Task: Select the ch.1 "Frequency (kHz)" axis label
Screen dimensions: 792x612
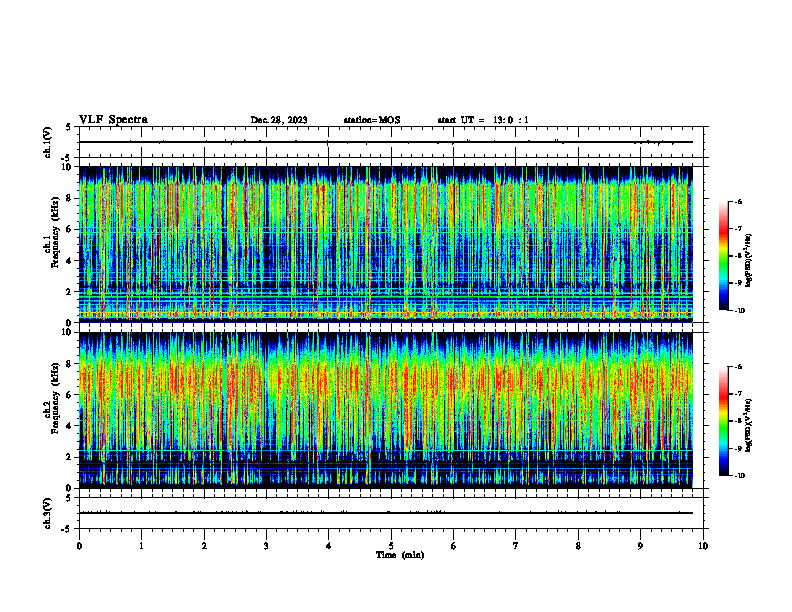Action: (x=55, y=233)
